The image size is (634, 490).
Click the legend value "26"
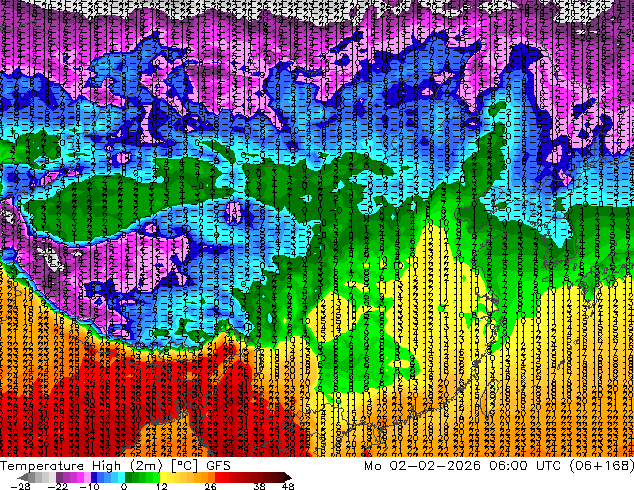pyautogui.click(x=210, y=486)
